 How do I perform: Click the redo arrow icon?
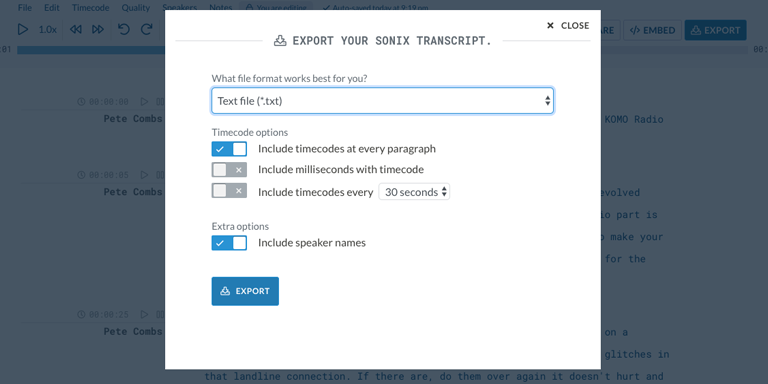[x=146, y=29]
